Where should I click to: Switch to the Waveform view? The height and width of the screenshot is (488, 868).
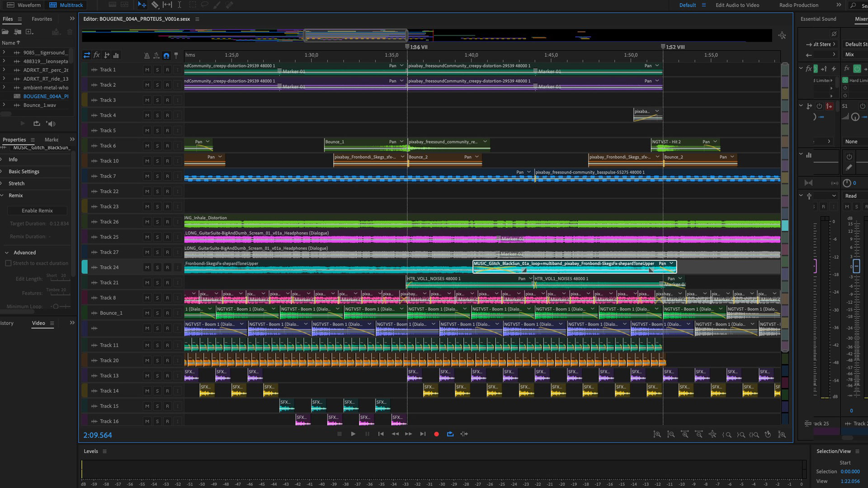pos(24,5)
